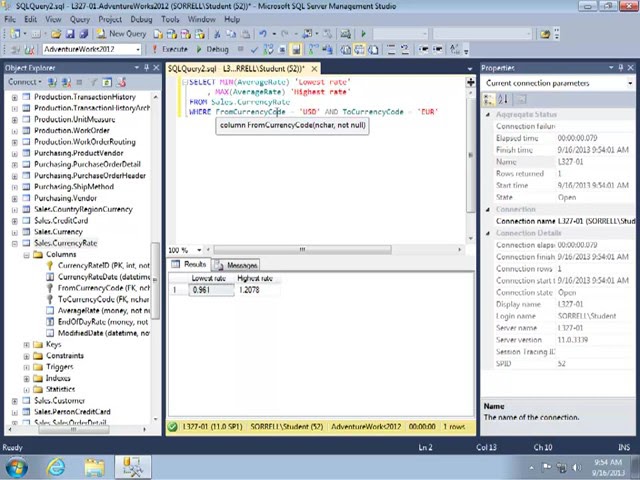Viewport: 640px width, 480px height.
Task: Switch to the Messages tab
Action: point(236,265)
